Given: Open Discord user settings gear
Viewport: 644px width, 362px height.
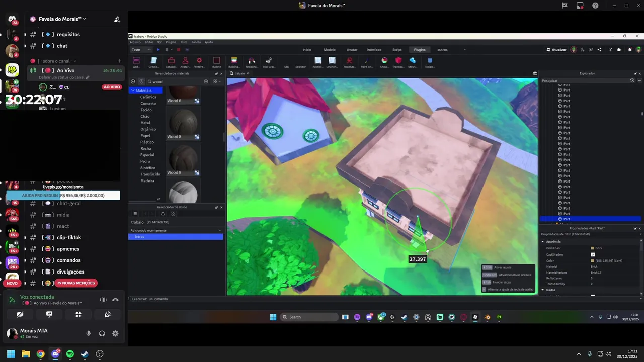Looking at the screenshot, I should 115,333.
